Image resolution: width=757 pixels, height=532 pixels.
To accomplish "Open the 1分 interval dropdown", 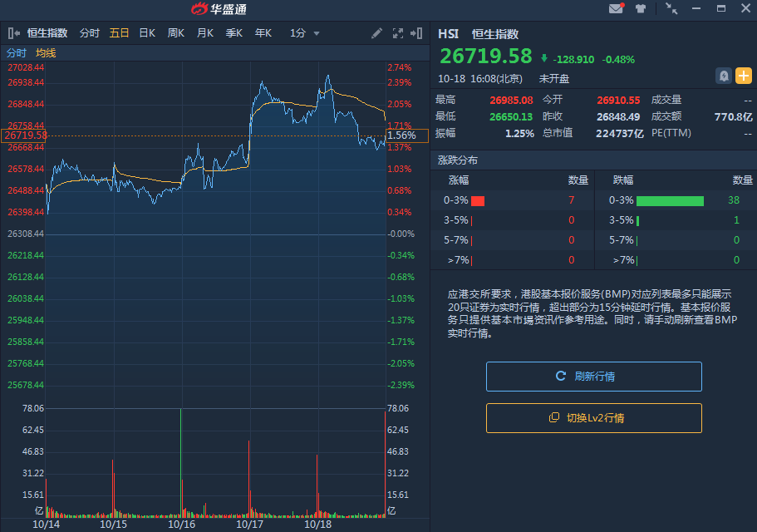I will 304,33.
